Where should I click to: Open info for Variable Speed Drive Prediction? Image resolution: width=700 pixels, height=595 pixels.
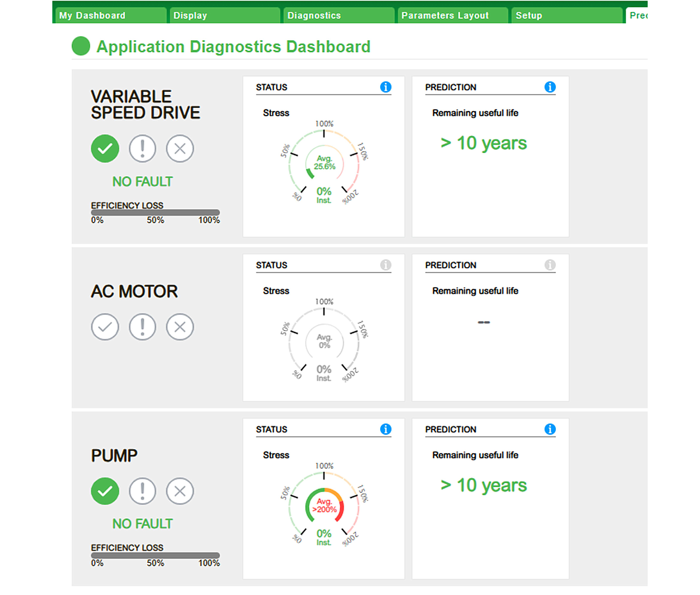pyautogui.click(x=549, y=87)
